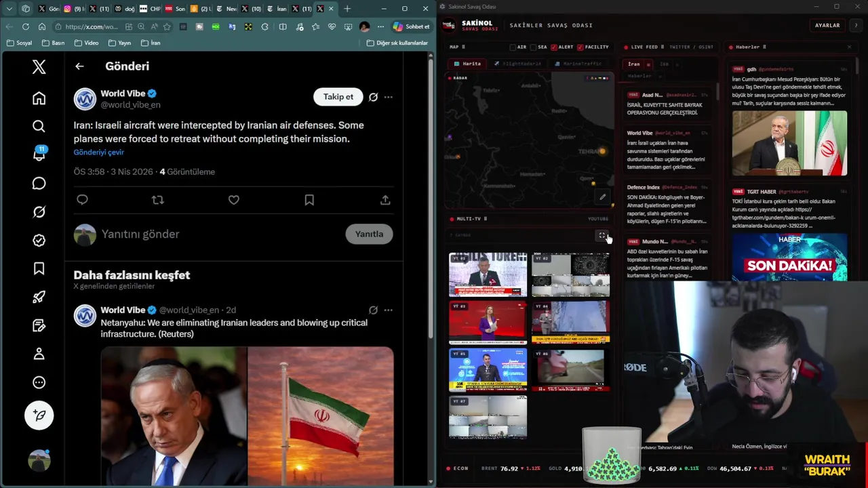868x488 pixels.
Task: Open the Basın bookmarks folder
Action: (53, 43)
